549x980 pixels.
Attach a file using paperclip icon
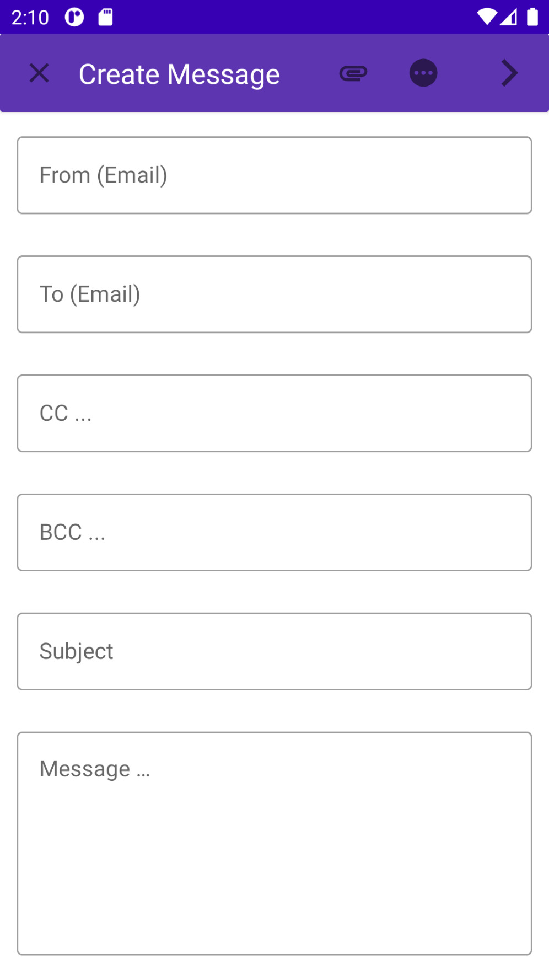353,73
